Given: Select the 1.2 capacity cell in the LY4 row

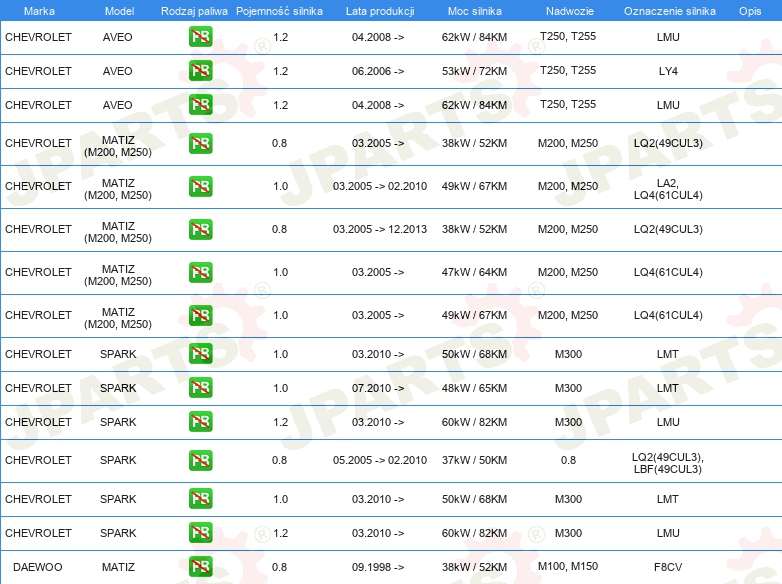Looking at the screenshot, I should click(281, 71).
